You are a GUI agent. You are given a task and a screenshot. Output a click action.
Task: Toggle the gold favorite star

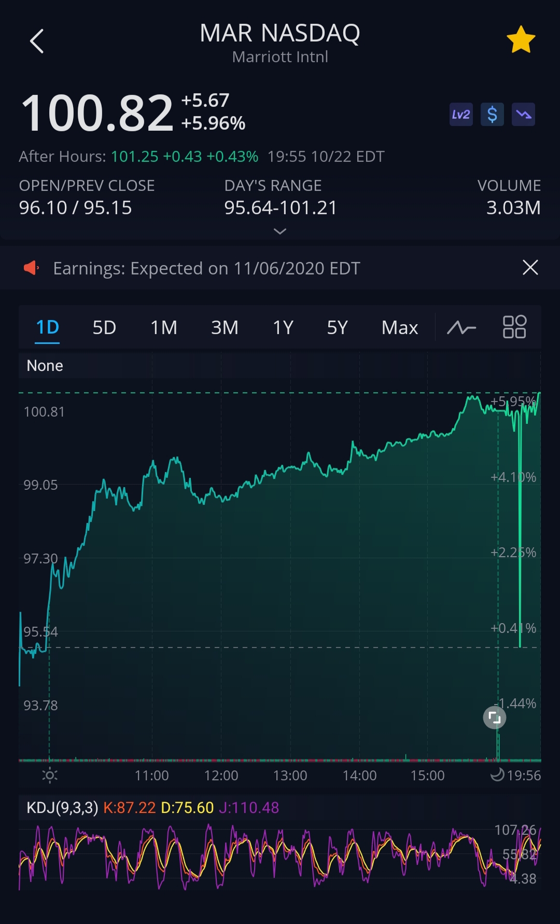pyautogui.click(x=521, y=40)
